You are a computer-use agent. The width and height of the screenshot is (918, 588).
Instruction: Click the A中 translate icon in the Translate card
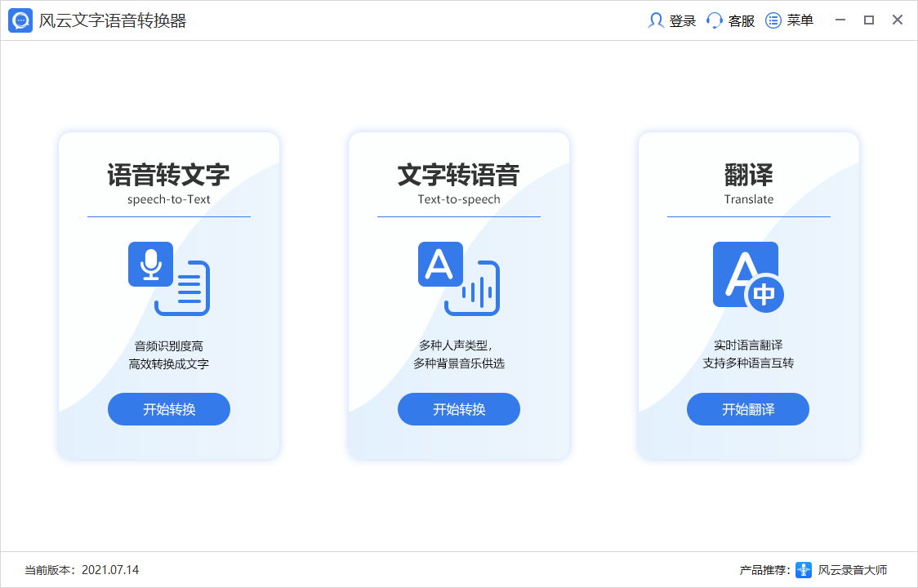click(x=747, y=275)
